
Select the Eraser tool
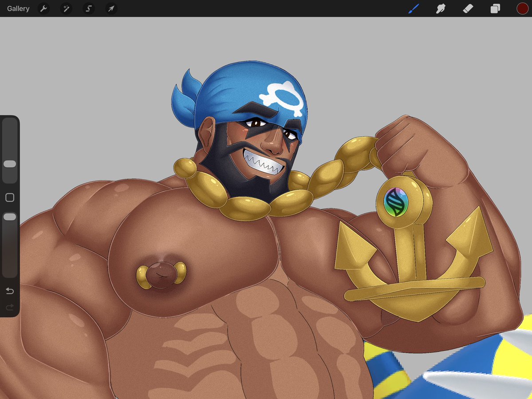468,8
